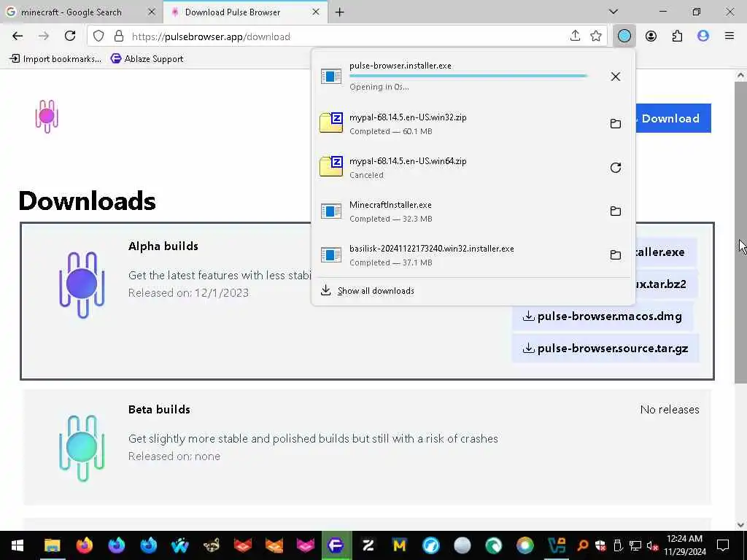The height and width of the screenshot is (560, 747).
Task: Open the raccoon icon app in taskbar
Action: 211,545
